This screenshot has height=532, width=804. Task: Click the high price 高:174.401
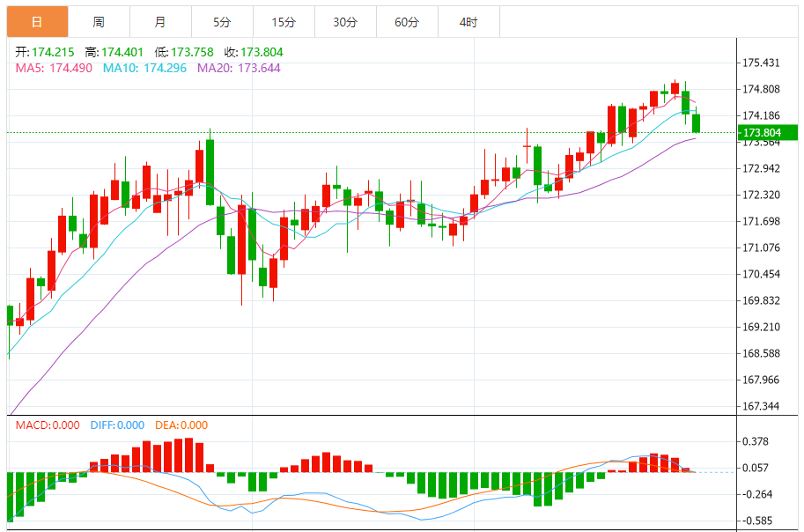[114, 52]
